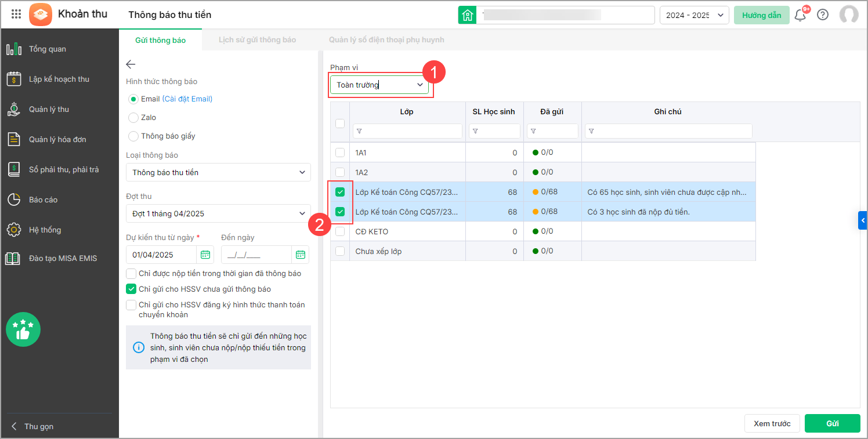Viewport: 868px width, 439px height.
Task: Click the Hướng dẫn button
Action: point(762,15)
